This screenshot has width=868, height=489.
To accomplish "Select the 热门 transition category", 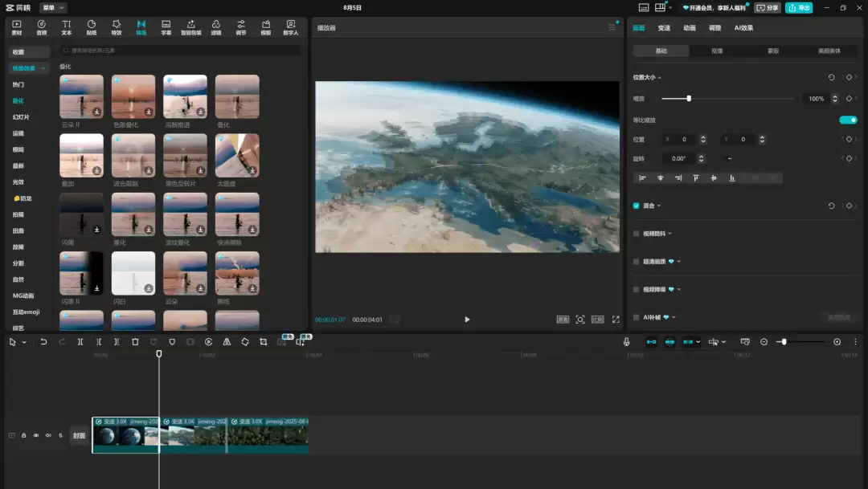I will pyautogui.click(x=18, y=84).
